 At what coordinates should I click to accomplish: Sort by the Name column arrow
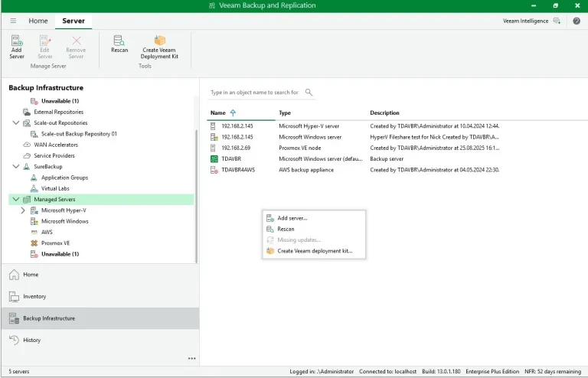[233, 112]
